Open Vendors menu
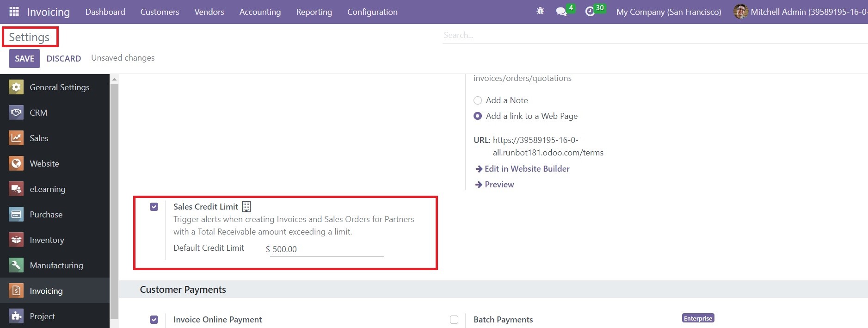This screenshot has width=868, height=328. [209, 12]
